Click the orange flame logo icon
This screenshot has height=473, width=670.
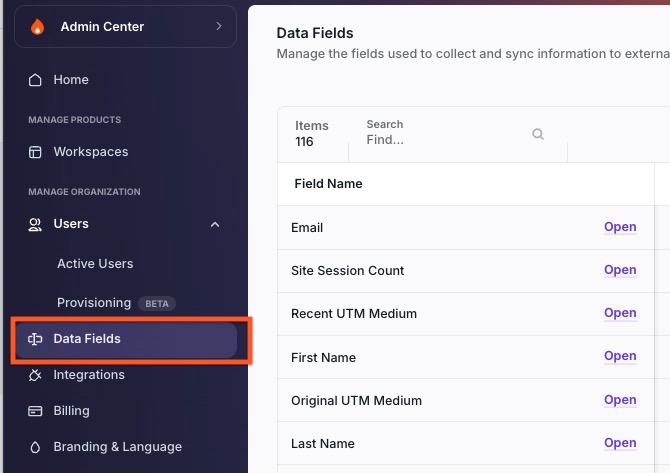tap(38, 27)
